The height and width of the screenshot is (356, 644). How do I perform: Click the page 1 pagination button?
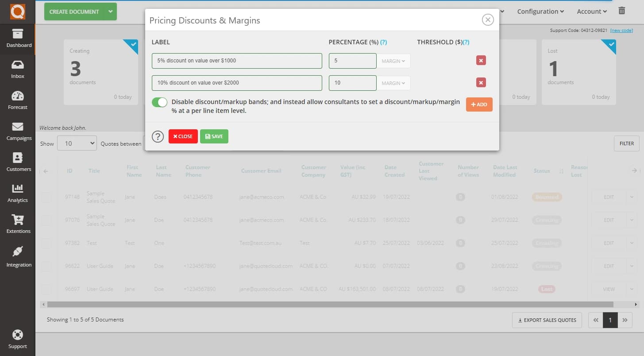(x=610, y=320)
